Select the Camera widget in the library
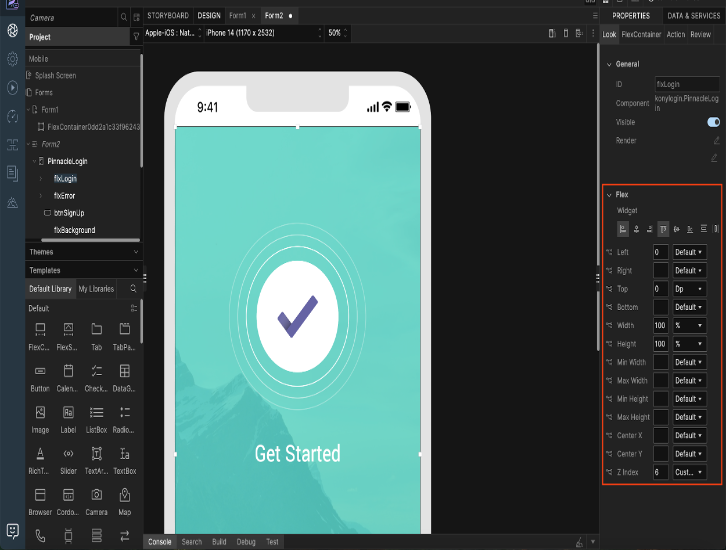This screenshot has width=726, height=550. point(96,500)
